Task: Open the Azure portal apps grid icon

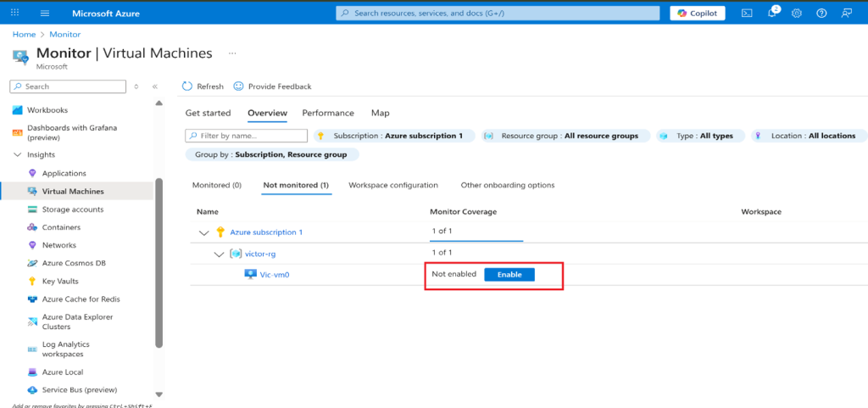Action: click(15, 13)
